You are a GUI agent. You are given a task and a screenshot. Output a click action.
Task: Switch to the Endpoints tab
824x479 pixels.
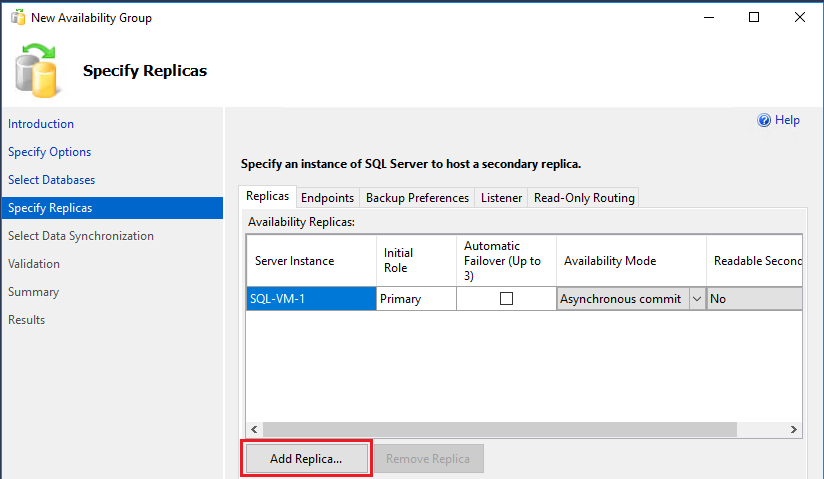[x=327, y=198]
